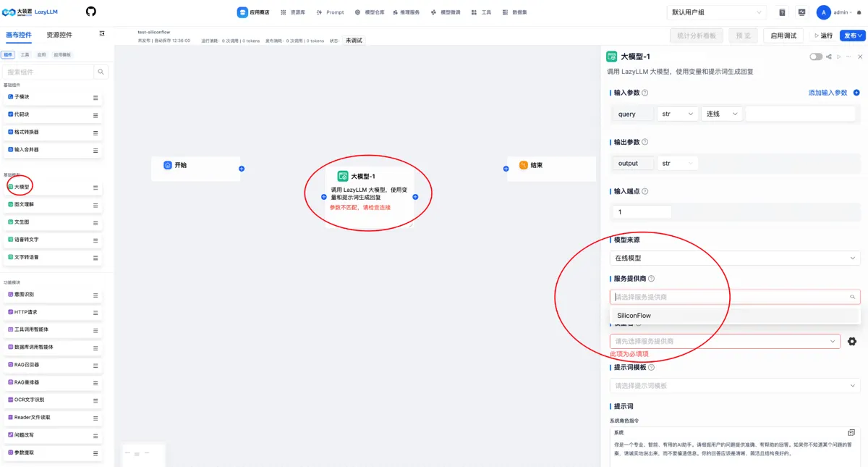The height and width of the screenshot is (467, 868).
Task: Open the gear settings beside model selector
Action: tap(852, 341)
